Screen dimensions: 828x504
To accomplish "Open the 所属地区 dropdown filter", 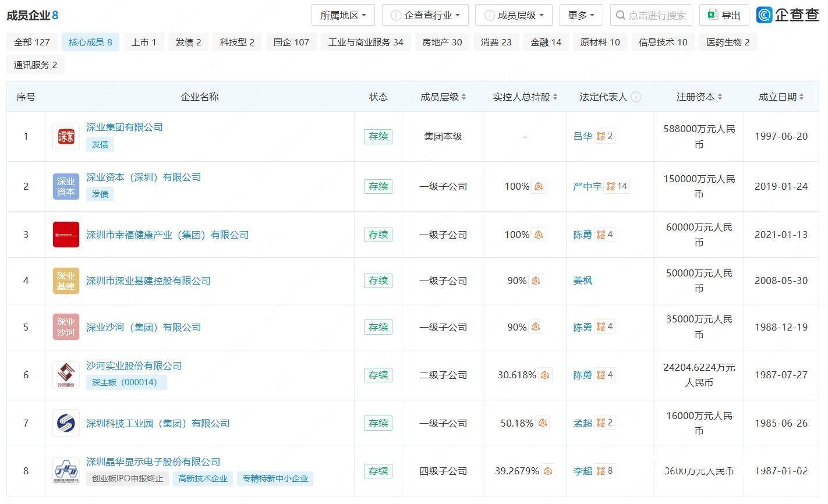I will tap(343, 15).
